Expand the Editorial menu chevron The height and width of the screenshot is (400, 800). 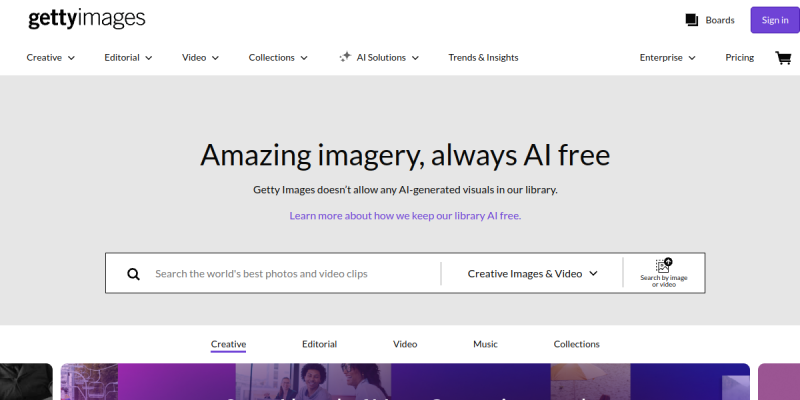(x=148, y=58)
